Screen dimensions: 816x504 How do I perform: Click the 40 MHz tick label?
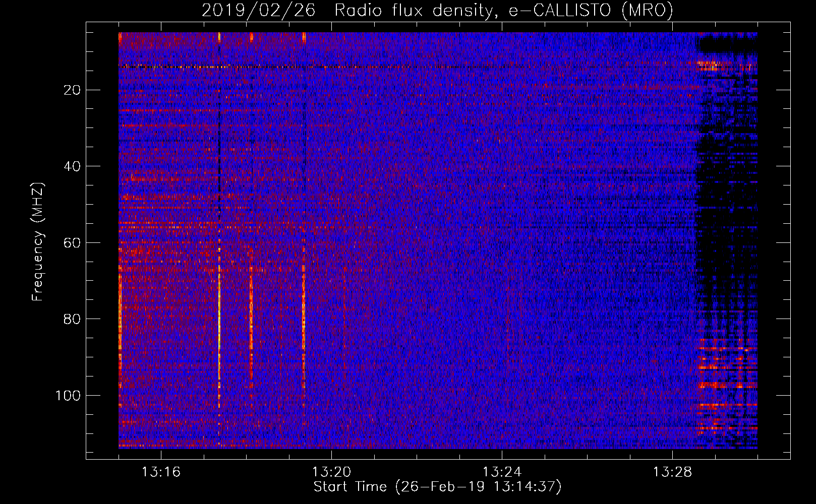coord(73,166)
